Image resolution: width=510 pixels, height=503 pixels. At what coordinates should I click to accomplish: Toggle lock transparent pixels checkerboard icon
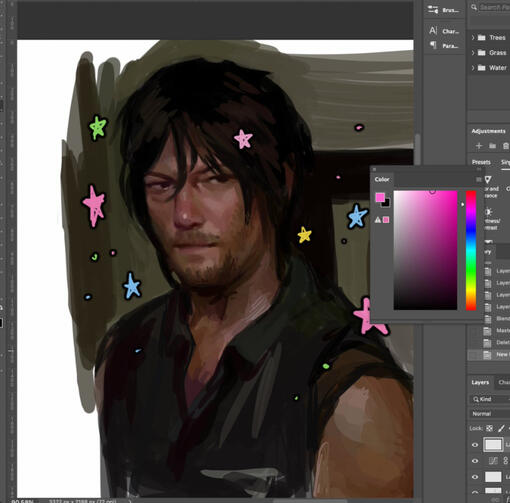[489, 428]
